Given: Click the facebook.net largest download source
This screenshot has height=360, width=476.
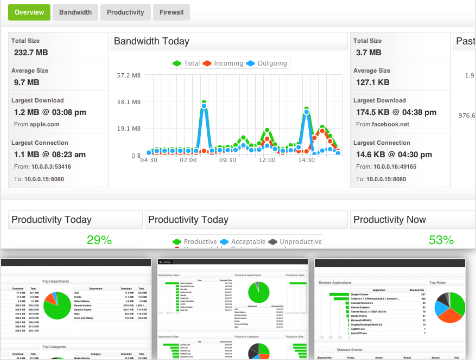Looking at the screenshot, I should (390, 124).
